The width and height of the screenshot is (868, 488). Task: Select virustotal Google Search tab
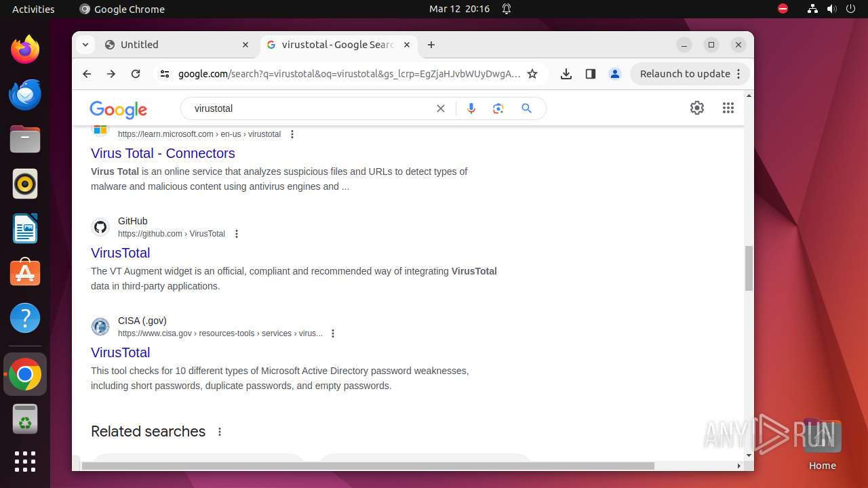pyautogui.click(x=338, y=45)
